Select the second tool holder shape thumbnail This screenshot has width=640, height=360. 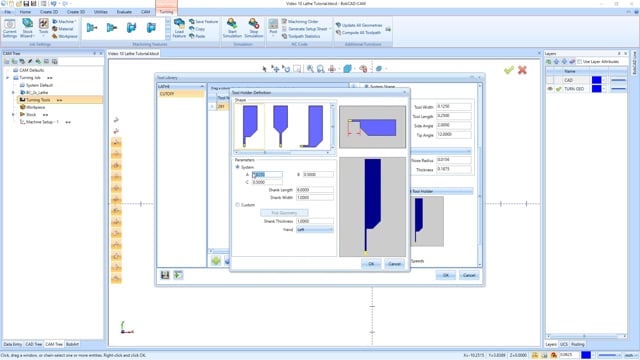280,126
